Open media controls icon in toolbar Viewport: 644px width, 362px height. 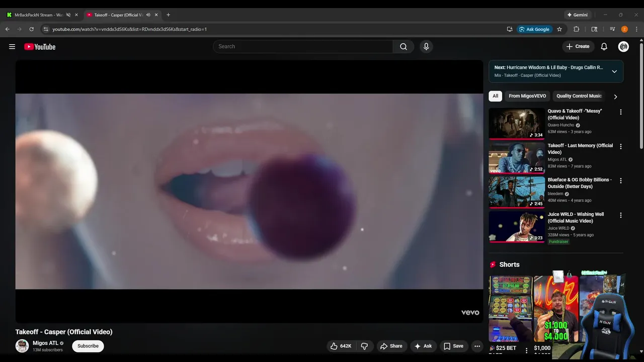coord(612,29)
